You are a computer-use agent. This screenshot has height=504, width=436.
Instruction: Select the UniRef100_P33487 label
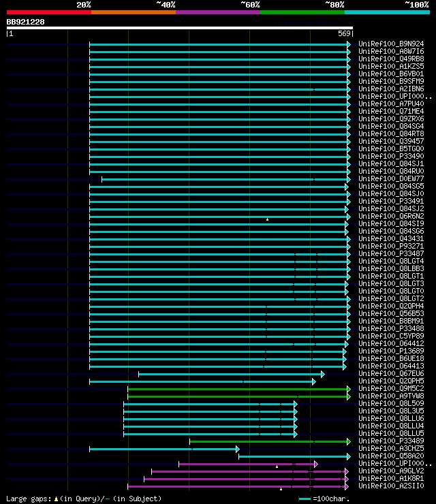coord(391,253)
